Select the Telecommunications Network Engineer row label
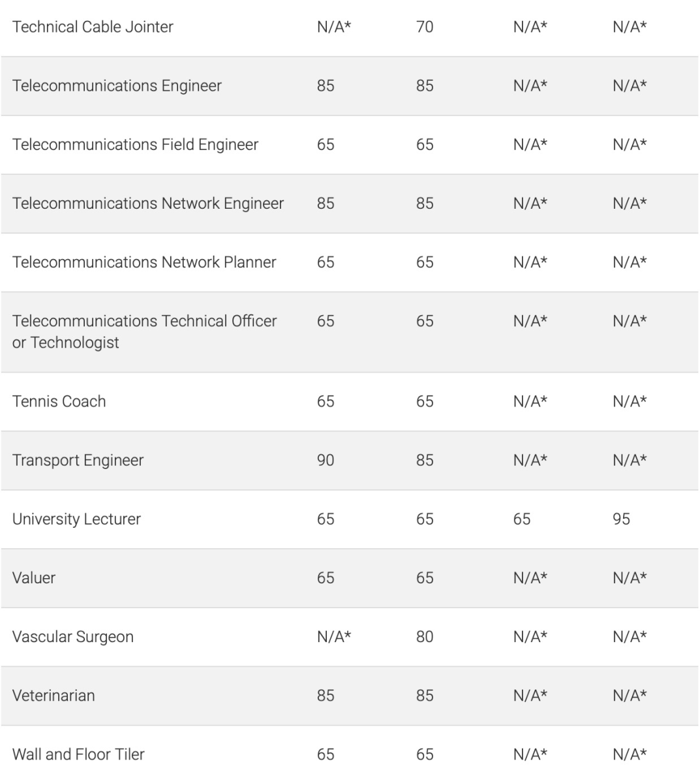700x783 pixels. click(148, 203)
